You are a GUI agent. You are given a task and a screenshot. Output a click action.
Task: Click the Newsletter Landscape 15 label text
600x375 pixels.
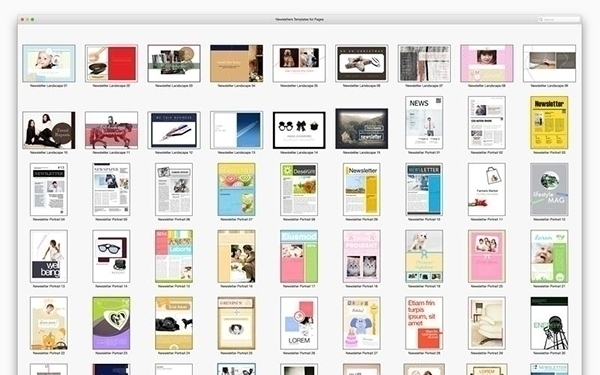coord(362,153)
